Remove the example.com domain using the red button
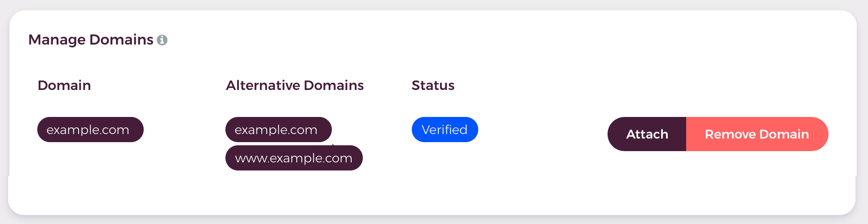The width and height of the screenshot is (868, 224). pyautogui.click(x=757, y=134)
